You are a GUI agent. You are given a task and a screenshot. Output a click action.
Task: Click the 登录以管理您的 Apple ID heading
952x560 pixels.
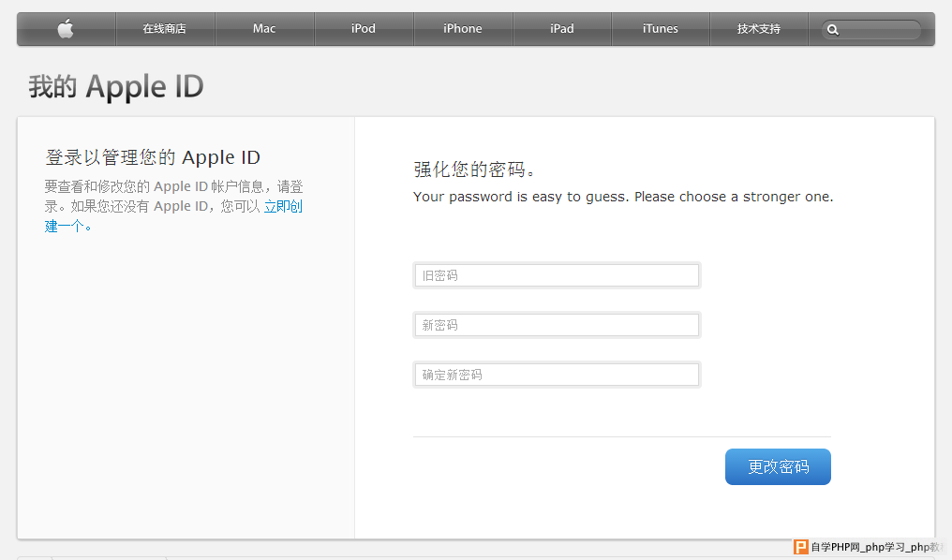click(x=153, y=157)
